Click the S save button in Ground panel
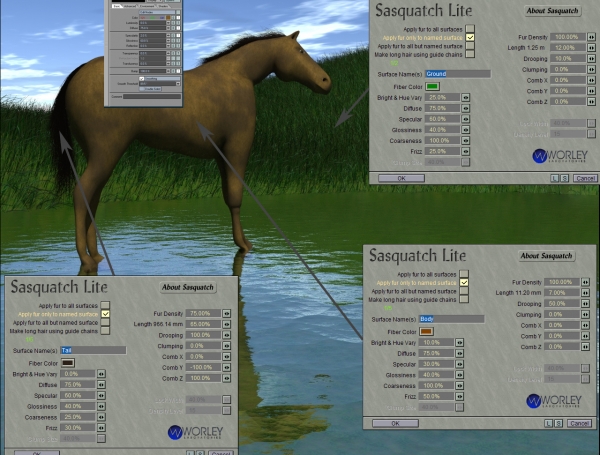600x455 pixels. pyautogui.click(x=564, y=178)
